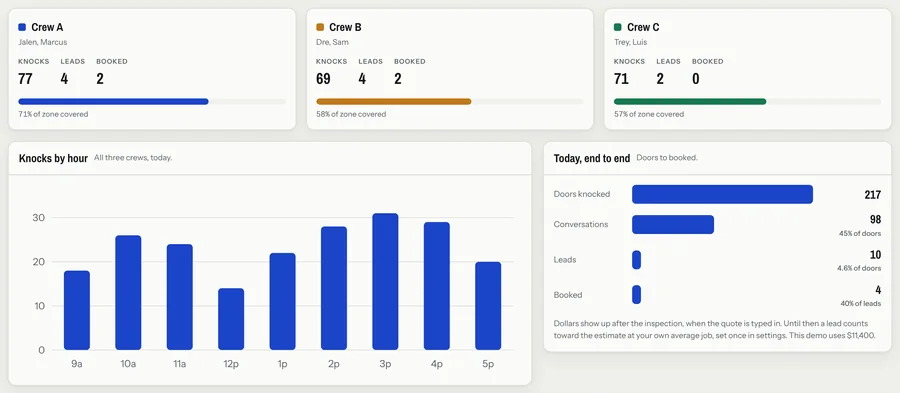Click Crew B booked value 2

point(398,79)
